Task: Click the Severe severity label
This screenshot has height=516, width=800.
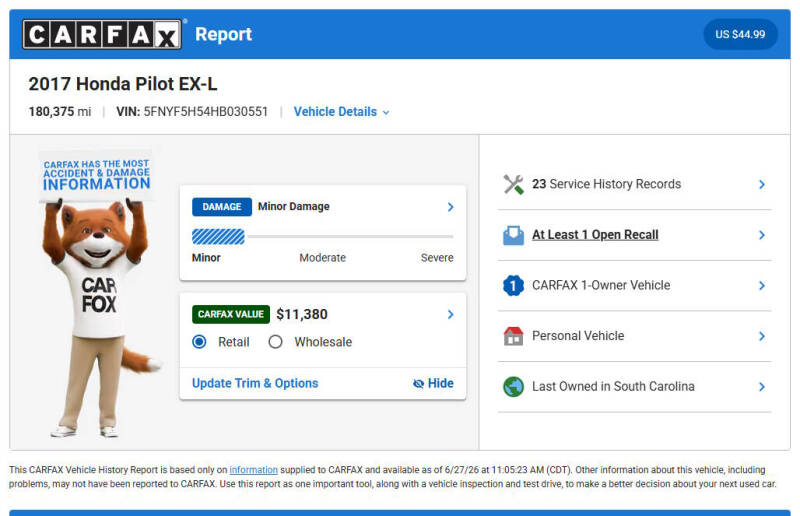Action: 437,258
